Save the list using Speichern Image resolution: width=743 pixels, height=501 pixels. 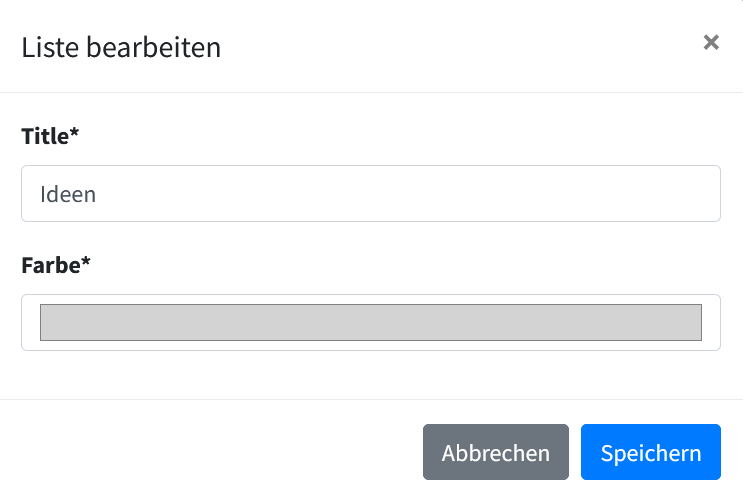[650, 453]
